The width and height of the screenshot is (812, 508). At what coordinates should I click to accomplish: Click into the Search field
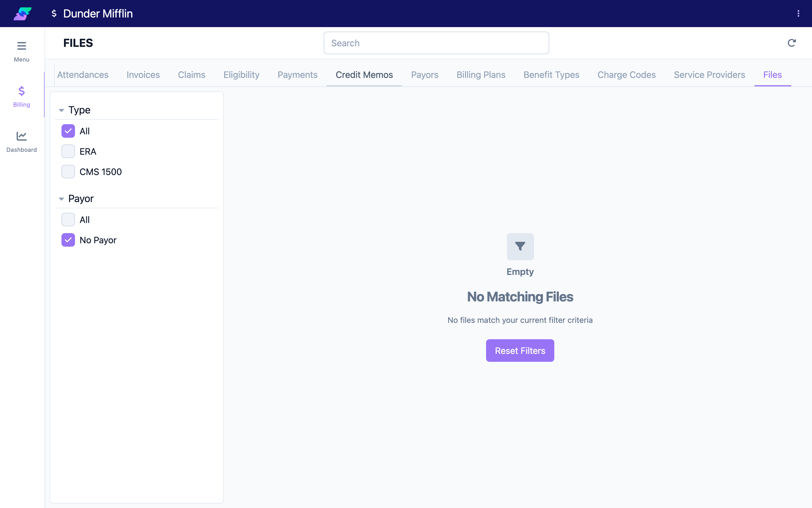[436, 43]
